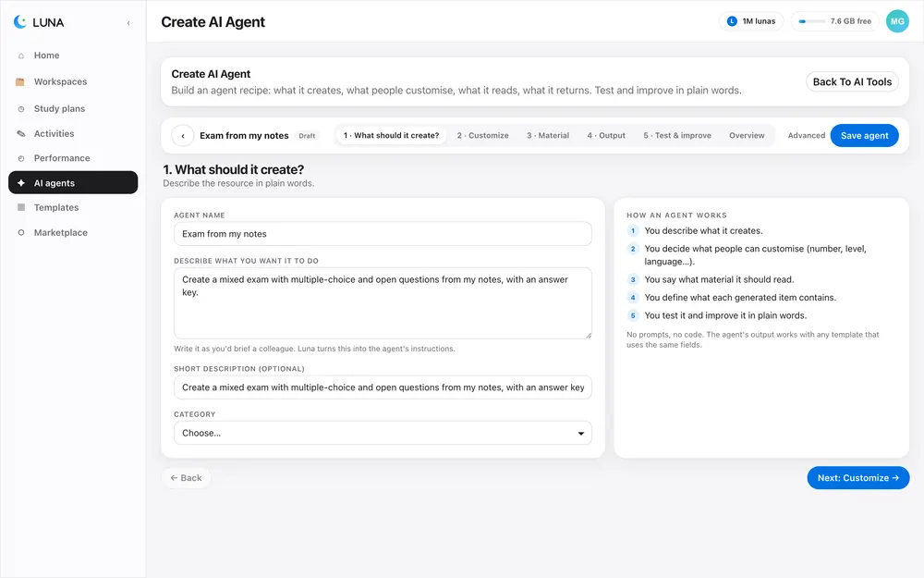Click the Draft status badge

307,136
